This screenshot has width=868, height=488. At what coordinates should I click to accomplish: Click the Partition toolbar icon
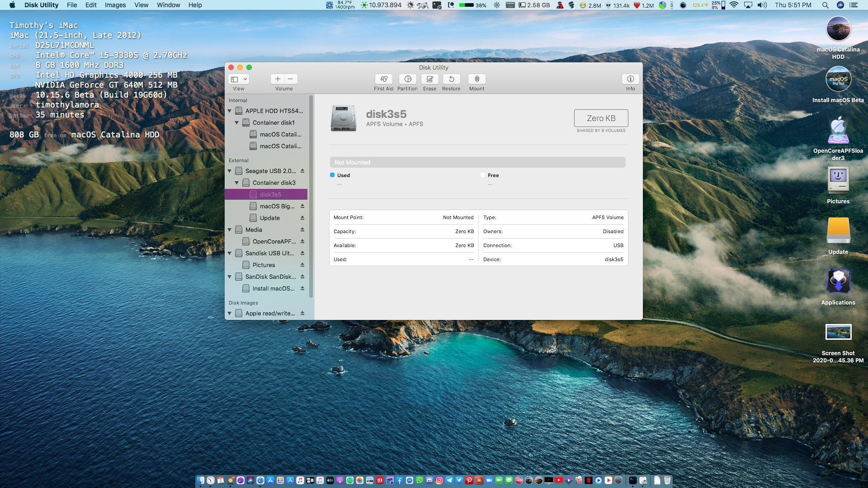[x=407, y=79]
